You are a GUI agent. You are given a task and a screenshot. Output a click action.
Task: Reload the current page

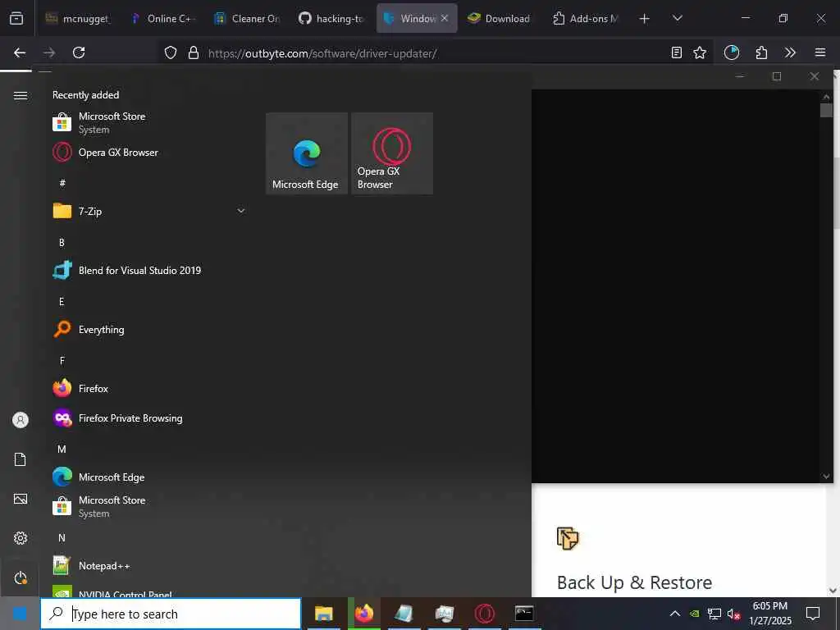(x=79, y=52)
